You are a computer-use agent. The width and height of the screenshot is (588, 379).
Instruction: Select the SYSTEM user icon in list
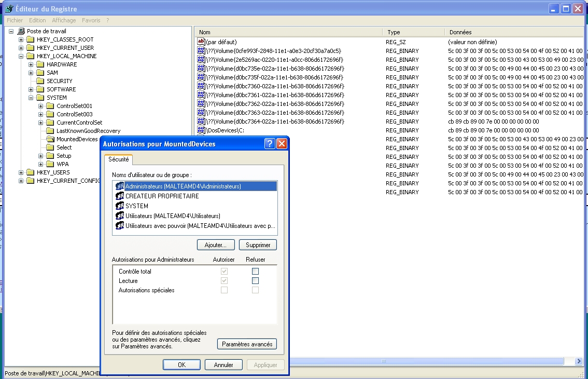tap(120, 206)
